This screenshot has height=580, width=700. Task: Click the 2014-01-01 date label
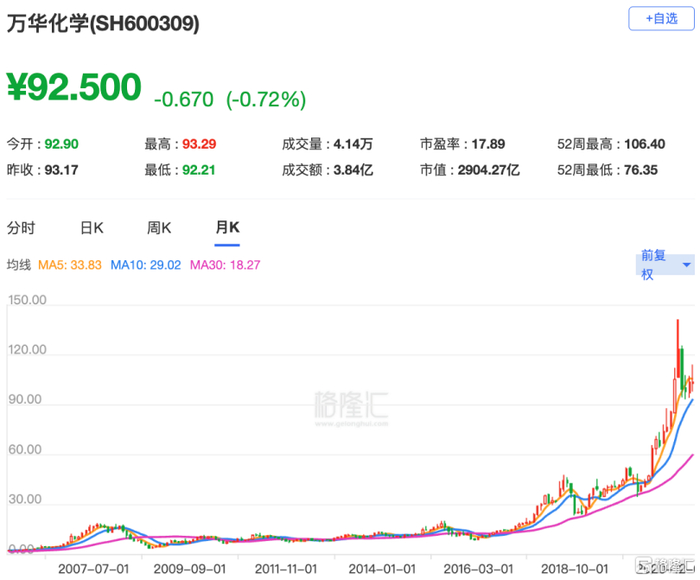pos(382,569)
